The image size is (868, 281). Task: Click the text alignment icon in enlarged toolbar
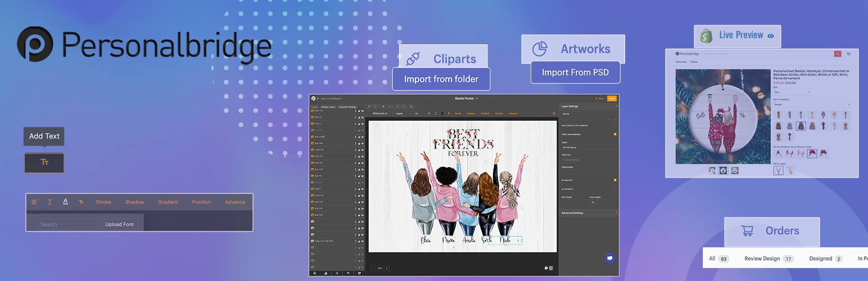tap(34, 202)
